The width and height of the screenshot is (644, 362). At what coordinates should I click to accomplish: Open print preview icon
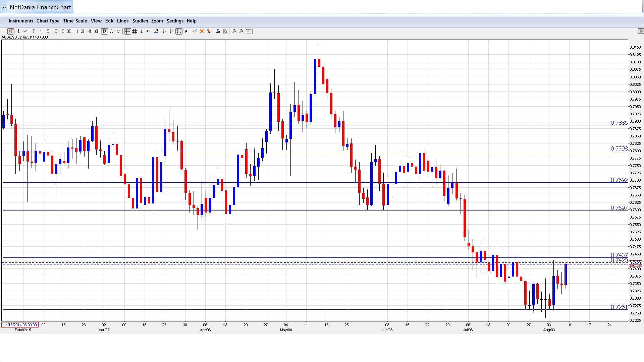pos(225,31)
